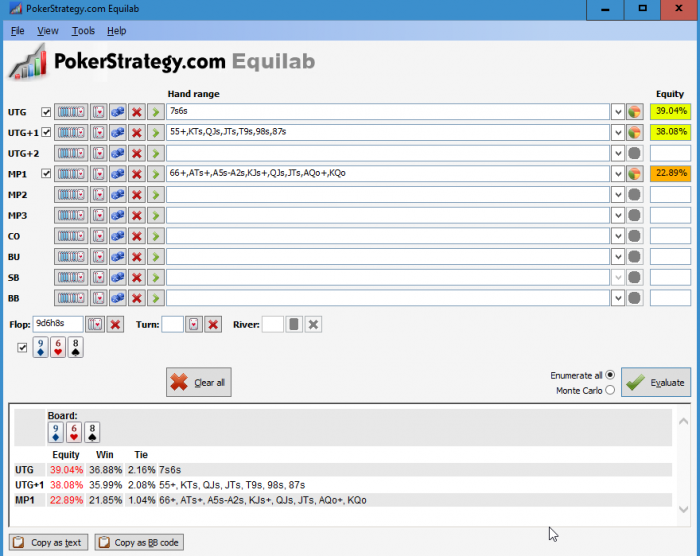Open hand range selector for MP3
The width and height of the screenshot is (700, 556).
(71, 215)
